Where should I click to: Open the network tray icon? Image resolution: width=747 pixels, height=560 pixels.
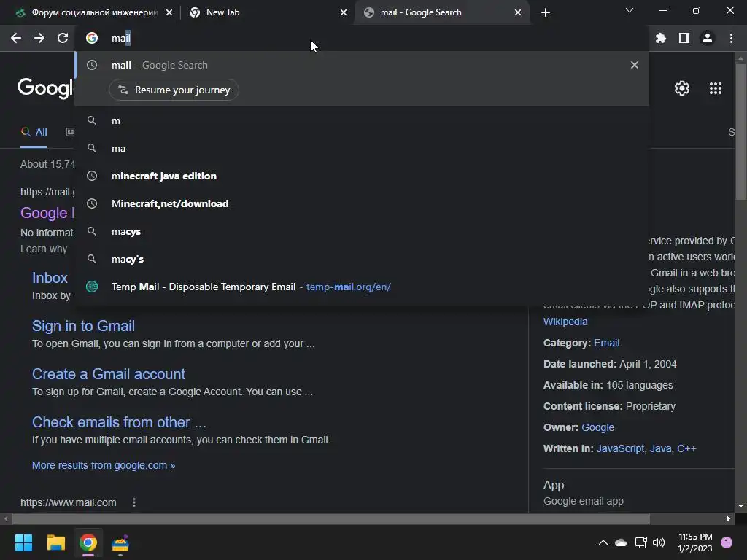(640, 542)
